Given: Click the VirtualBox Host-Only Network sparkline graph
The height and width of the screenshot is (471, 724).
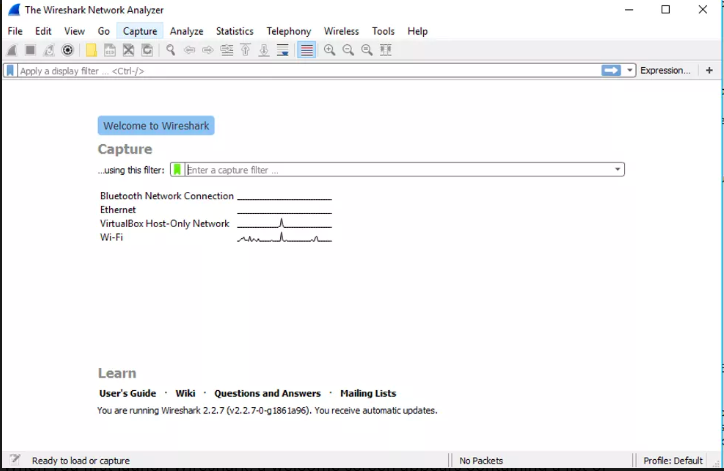Looking at the screenshot, I should [x=284, y=223].
